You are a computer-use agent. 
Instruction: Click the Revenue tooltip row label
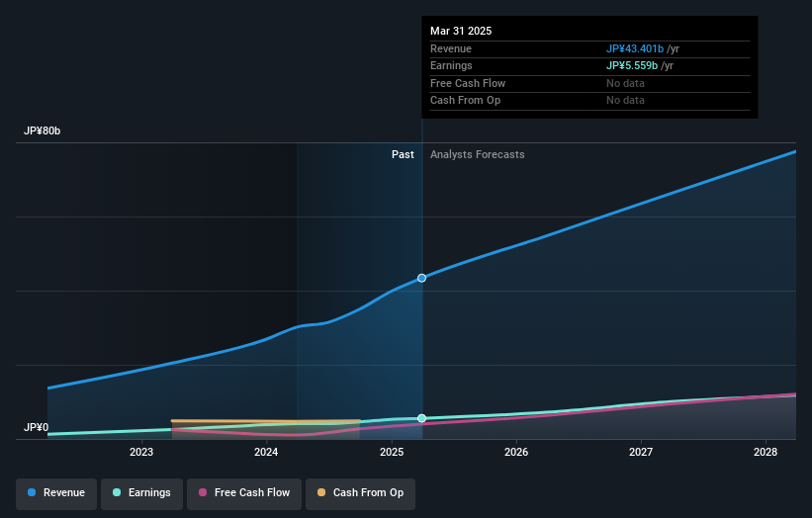451,48
